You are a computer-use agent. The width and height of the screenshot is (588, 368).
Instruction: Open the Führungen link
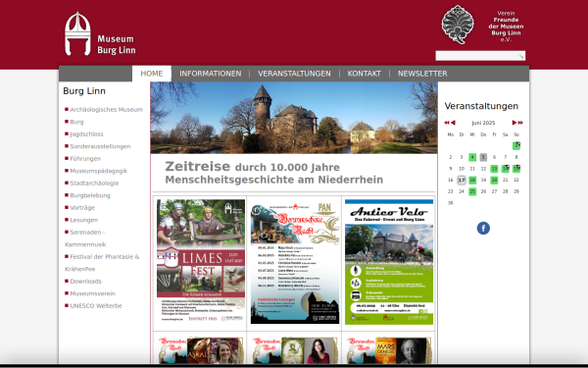pyautogui.click(x=85, y=159)
